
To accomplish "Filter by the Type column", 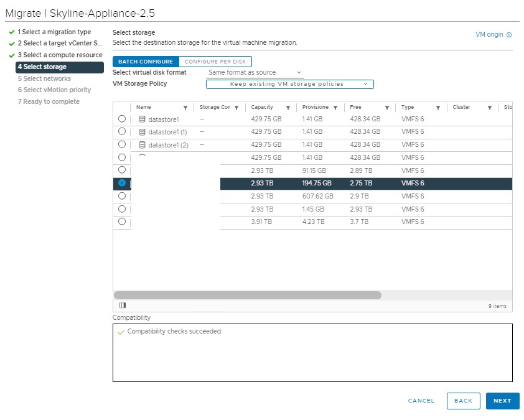I will click(x=438, y=108).
